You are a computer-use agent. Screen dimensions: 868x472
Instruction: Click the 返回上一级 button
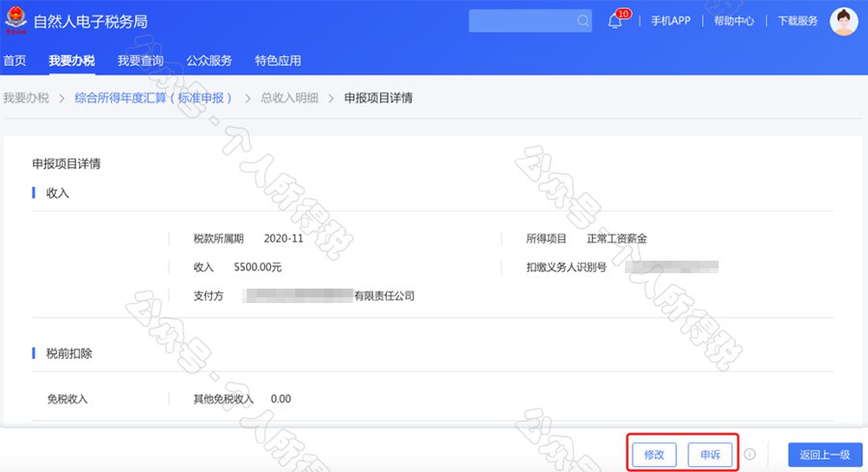click(825, 455)
